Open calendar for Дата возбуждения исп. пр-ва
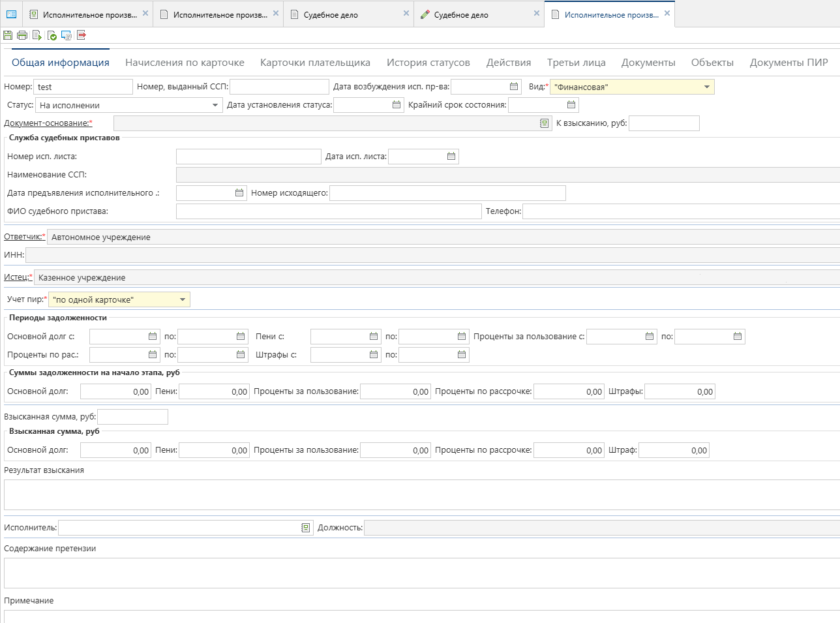 point(514,87)
